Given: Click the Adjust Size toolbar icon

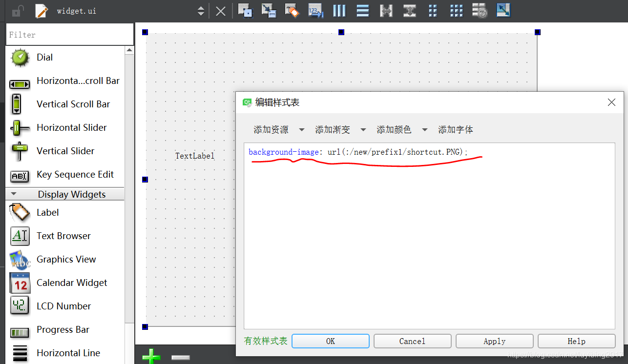Looking at the screenshot, I should click(x=503, y=10).
